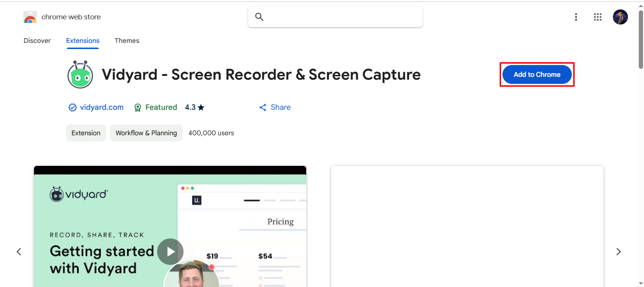Switch to the Discover tab
This screenshot has height=287, width=644.
pos(37,41)
